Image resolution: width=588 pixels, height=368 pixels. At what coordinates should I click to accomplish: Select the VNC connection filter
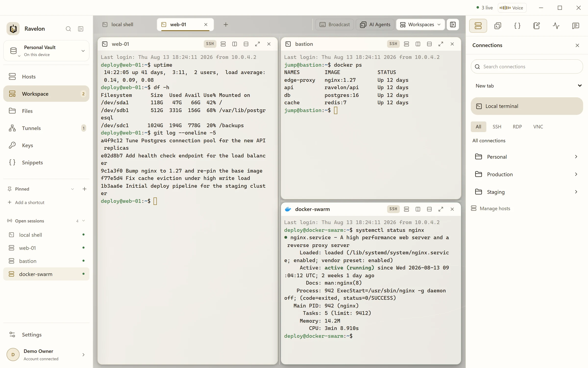pos(538,127)
